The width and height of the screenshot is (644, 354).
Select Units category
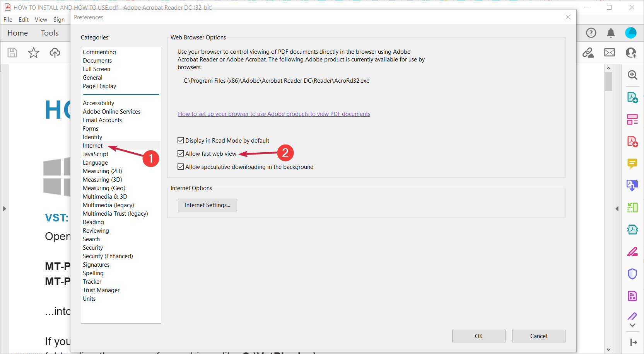pos(89,299)
